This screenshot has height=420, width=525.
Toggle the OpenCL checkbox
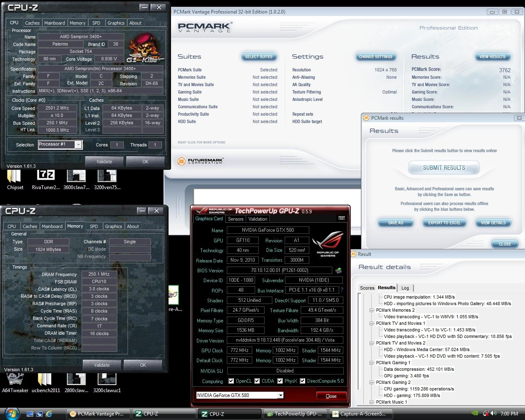click(231, 381)
